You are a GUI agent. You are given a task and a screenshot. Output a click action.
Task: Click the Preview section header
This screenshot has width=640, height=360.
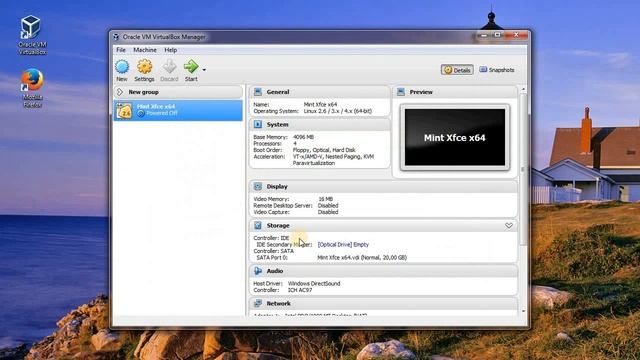(455, 92)
